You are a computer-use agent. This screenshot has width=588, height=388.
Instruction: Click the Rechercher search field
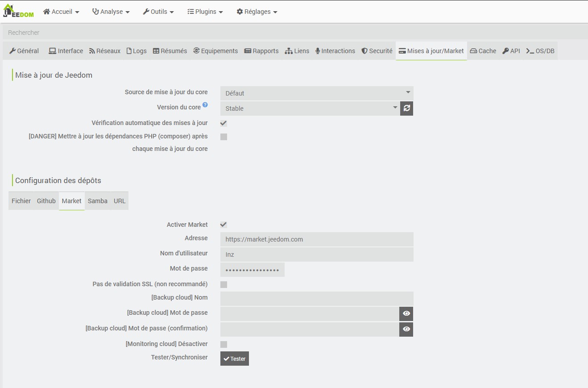click(x=294, y=33)
